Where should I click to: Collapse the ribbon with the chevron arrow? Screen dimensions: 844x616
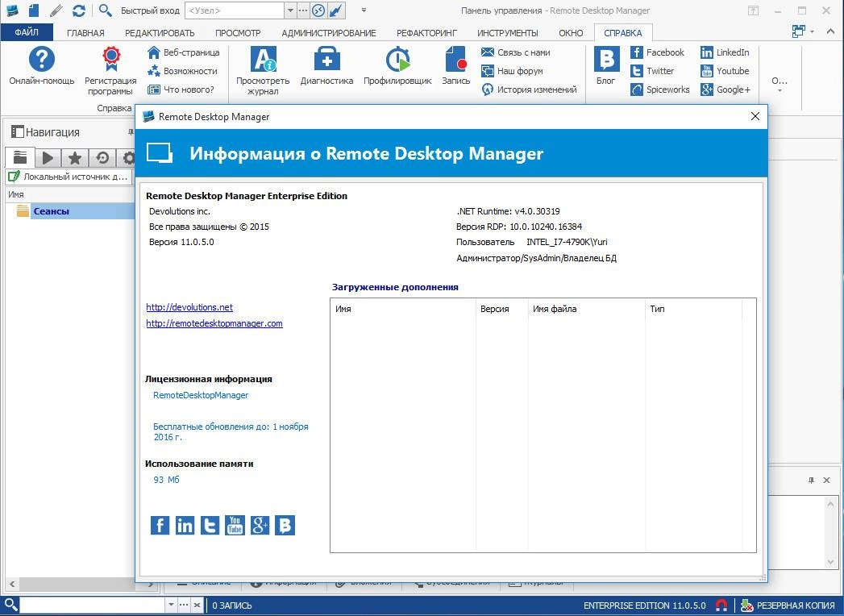coord(830,31)
